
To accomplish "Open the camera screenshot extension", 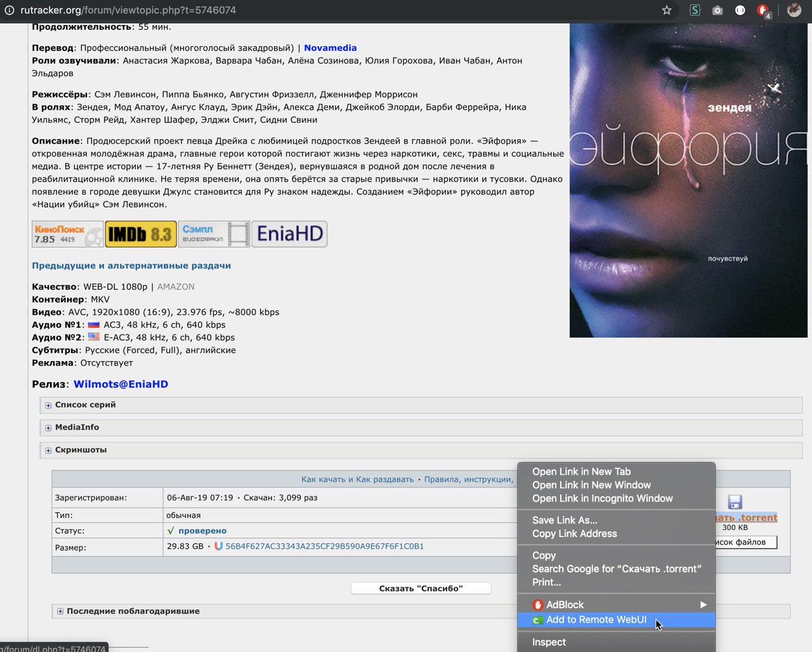I will coord(717,10).
